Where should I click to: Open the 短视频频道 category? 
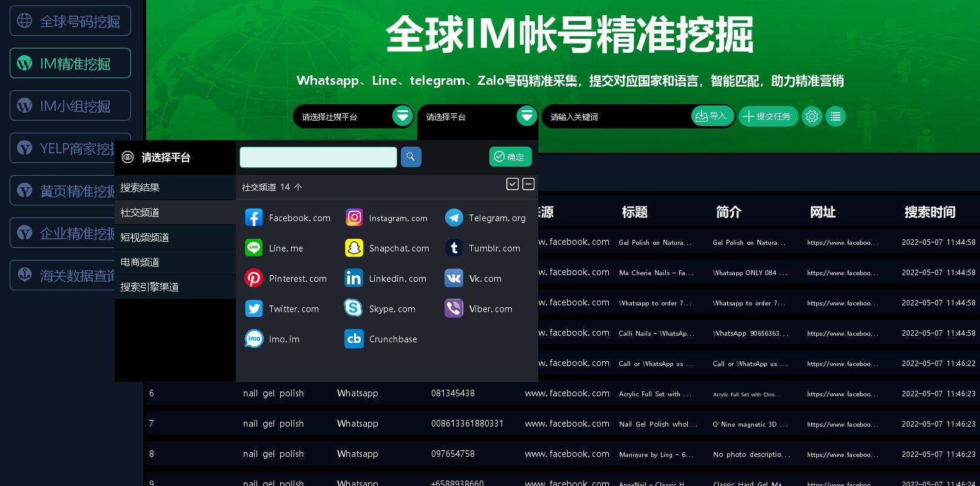(x=175, y=238)
